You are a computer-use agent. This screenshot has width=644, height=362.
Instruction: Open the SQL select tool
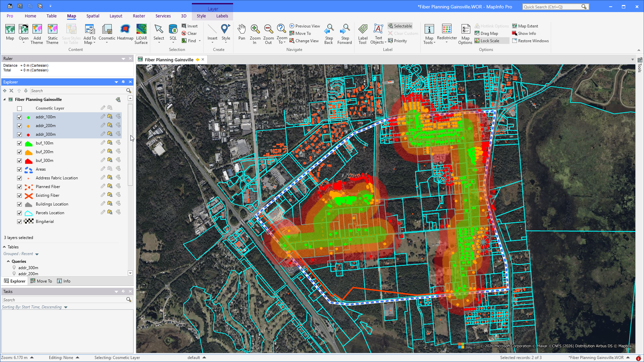tap(173, 34)
